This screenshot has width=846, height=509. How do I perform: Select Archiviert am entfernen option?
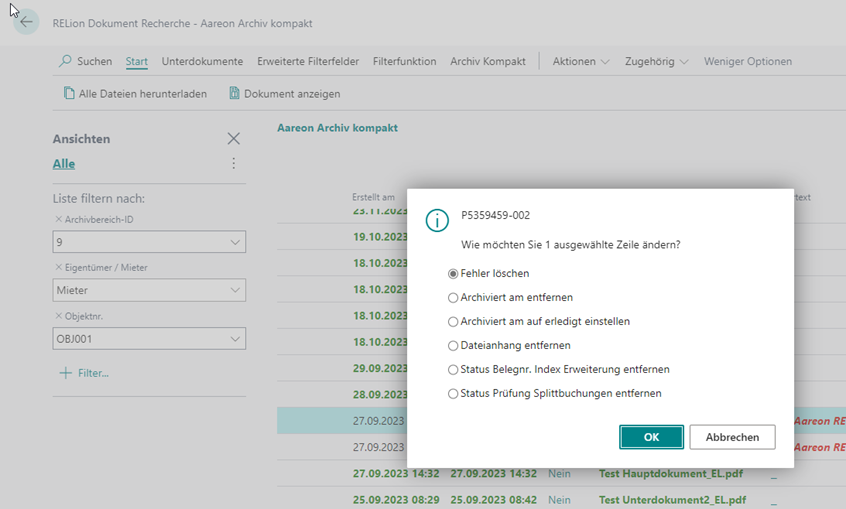453,298
